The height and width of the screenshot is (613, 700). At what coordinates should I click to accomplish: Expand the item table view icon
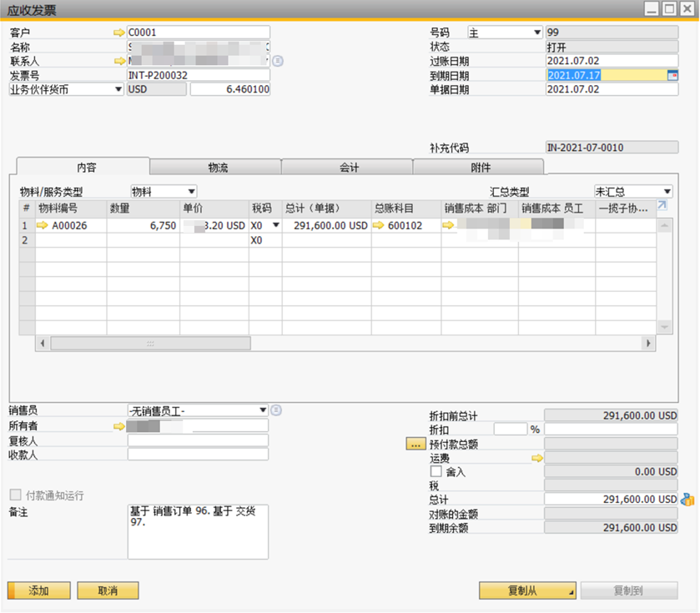click(662, 205)
